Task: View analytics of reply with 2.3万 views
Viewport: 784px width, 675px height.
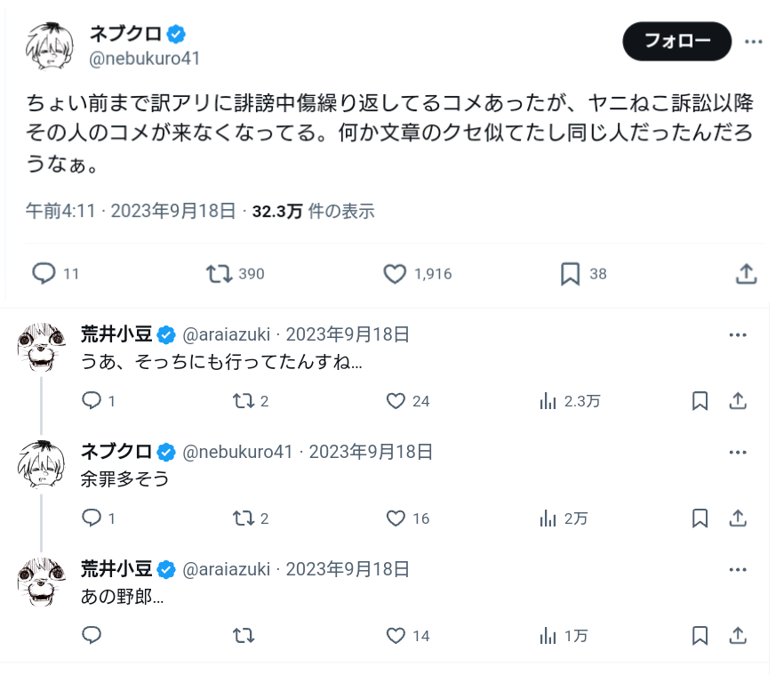Action: [x=548, y=401]
